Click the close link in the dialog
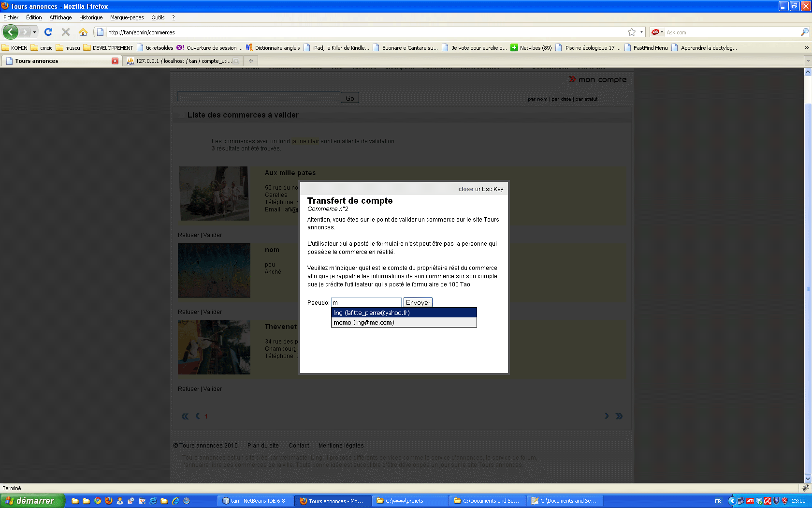This screenshot has height=508, width=812. [465, 189]
